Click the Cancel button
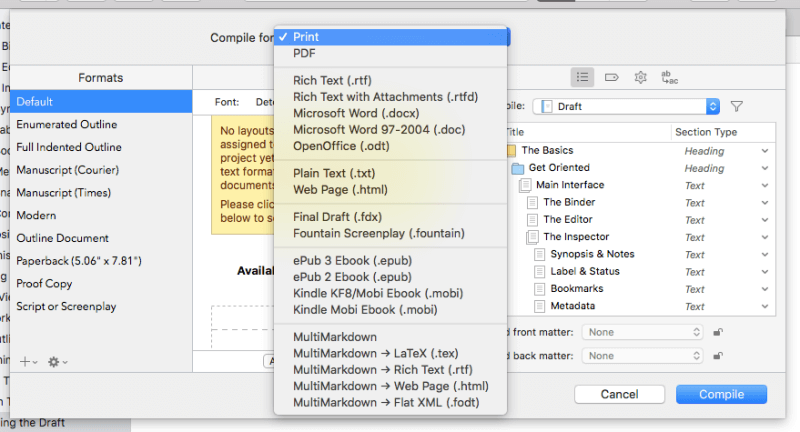 click(x=619, y=394)
